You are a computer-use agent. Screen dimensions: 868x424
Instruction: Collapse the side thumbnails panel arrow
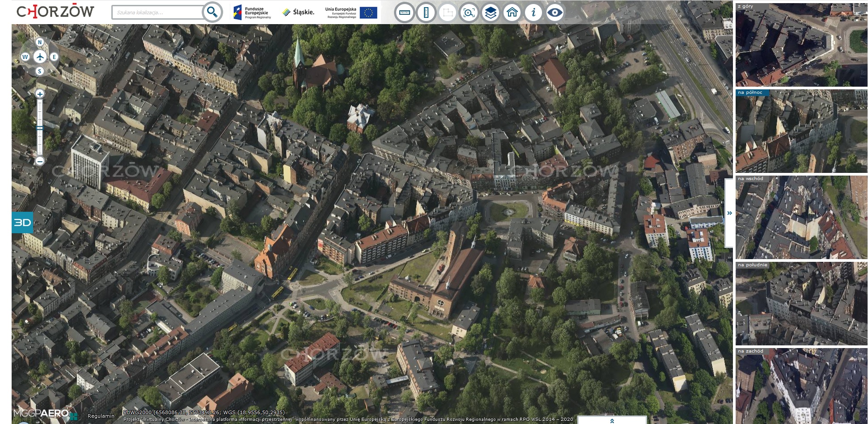(729, 213)
